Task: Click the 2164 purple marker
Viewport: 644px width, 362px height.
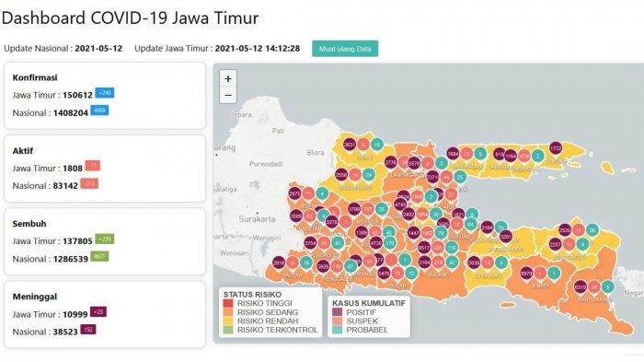Action: 487,228
